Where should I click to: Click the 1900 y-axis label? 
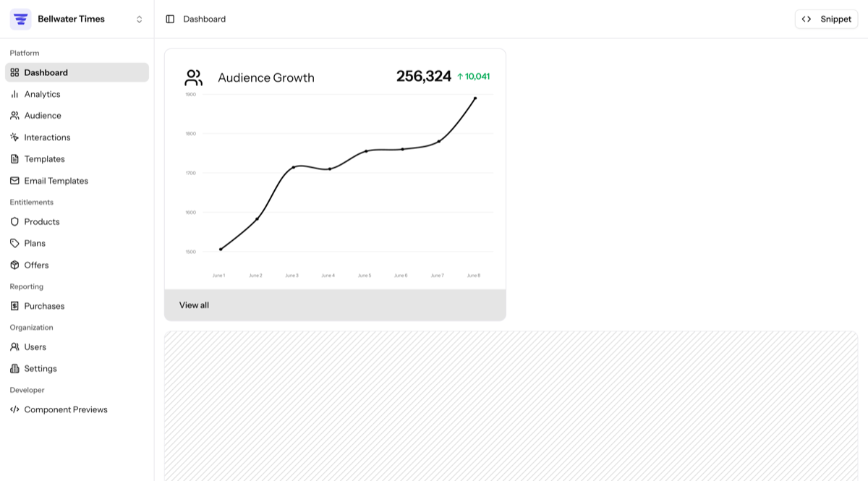tap(190, 95)
